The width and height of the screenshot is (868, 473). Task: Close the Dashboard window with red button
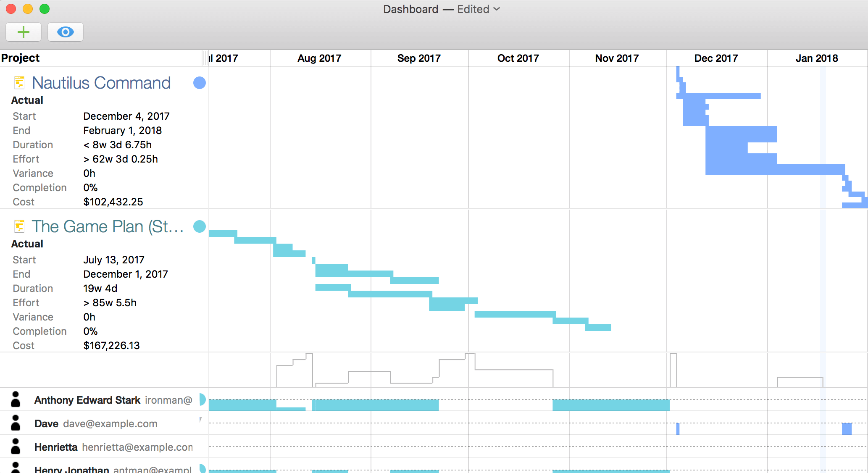(x=11, y=9)
